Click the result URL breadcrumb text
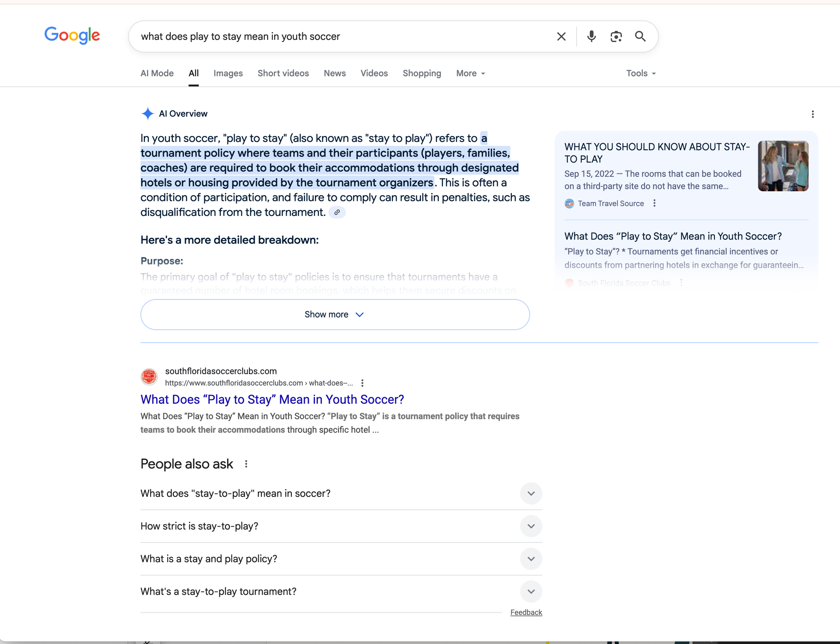Viewport: 840px width, 644px height. (259, 383)
